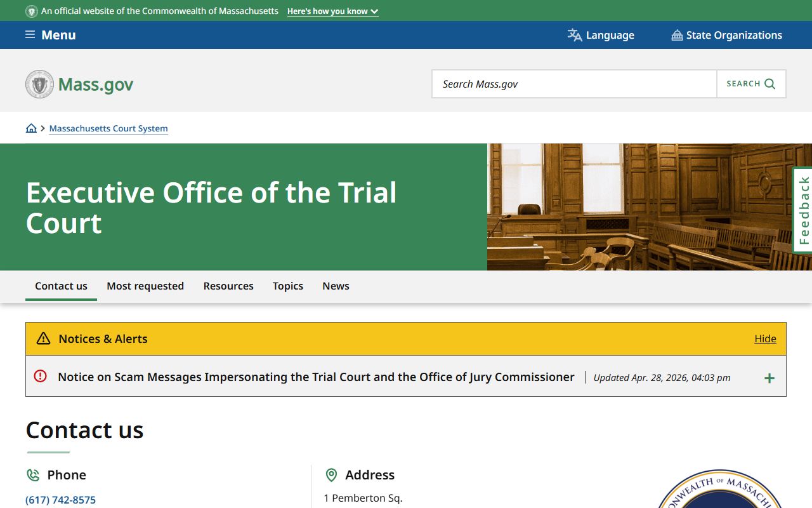Click the State Organizations building icon
Screen dimensions: 812x508
pos(677,35)
